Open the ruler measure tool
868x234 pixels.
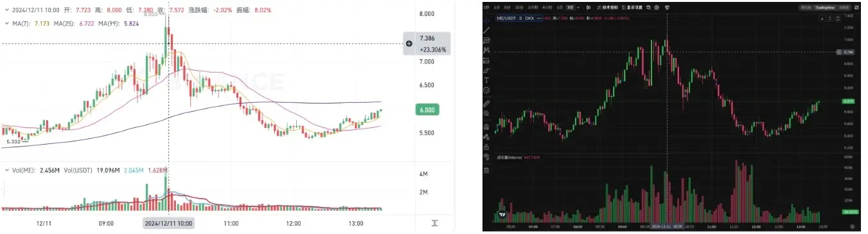coord(486,104)
